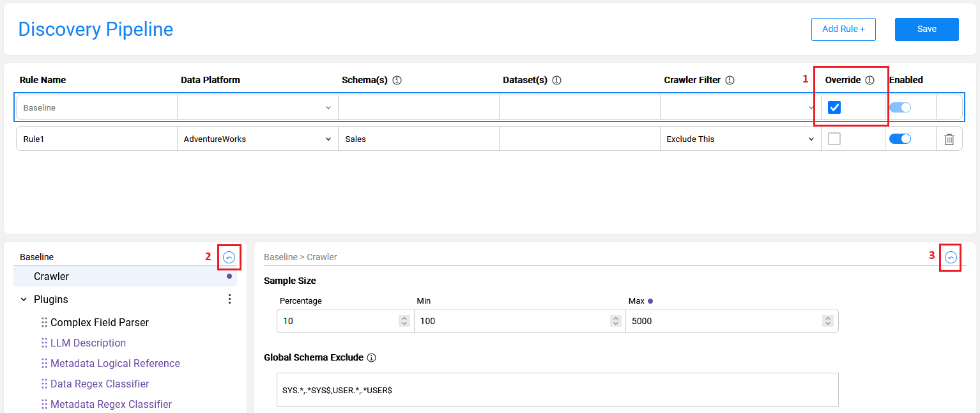
Task: Click the Baseline panel revert icon
Action: pyautogui.click(x=229, y=258)
